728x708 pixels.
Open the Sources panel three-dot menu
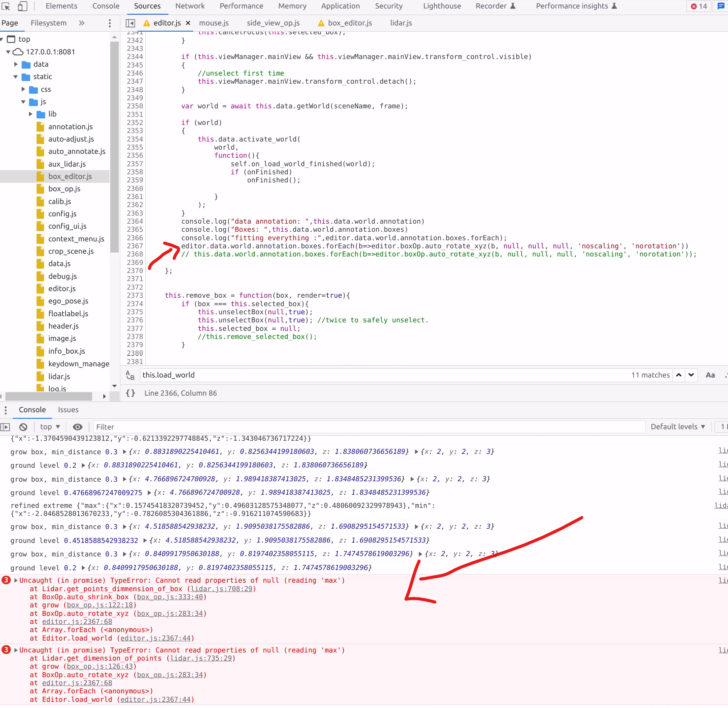click(110, 23)
